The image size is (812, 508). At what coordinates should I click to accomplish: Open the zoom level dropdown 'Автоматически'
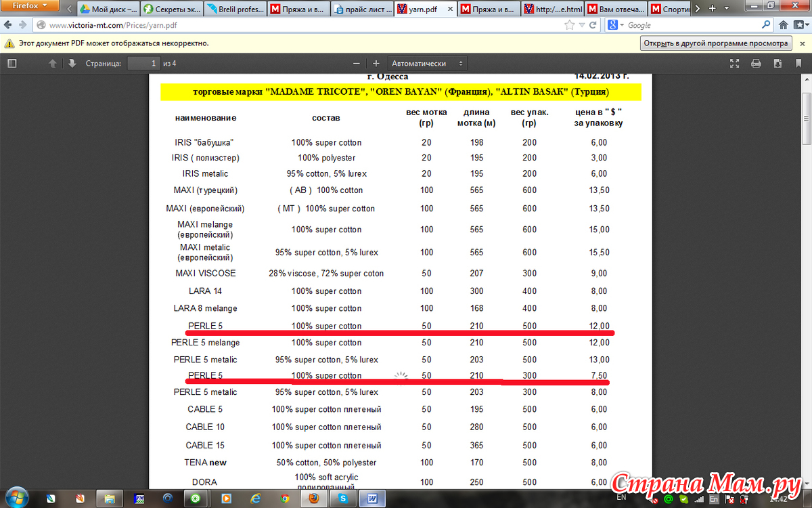point(428,63)
